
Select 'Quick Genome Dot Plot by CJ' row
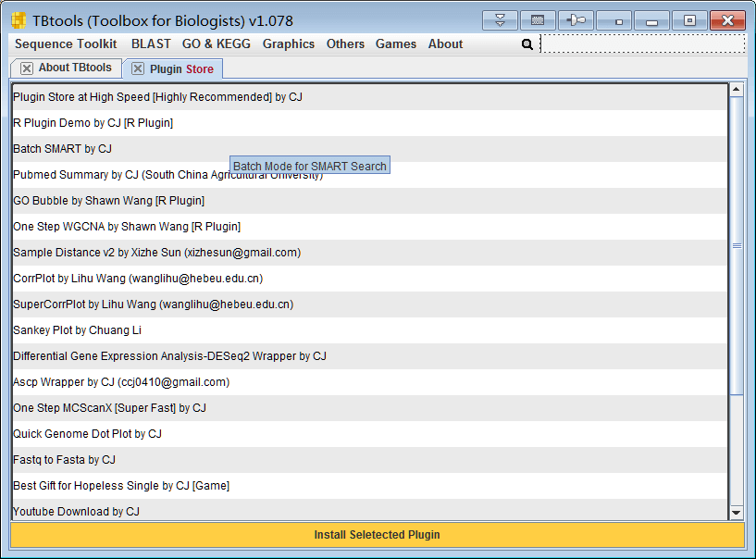tap(370, 434)
